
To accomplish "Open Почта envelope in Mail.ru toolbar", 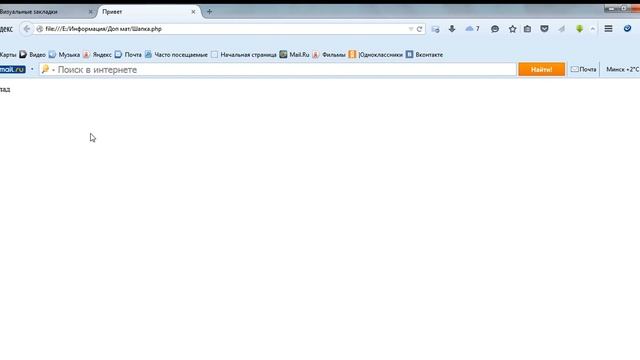I will coord(584,70).
